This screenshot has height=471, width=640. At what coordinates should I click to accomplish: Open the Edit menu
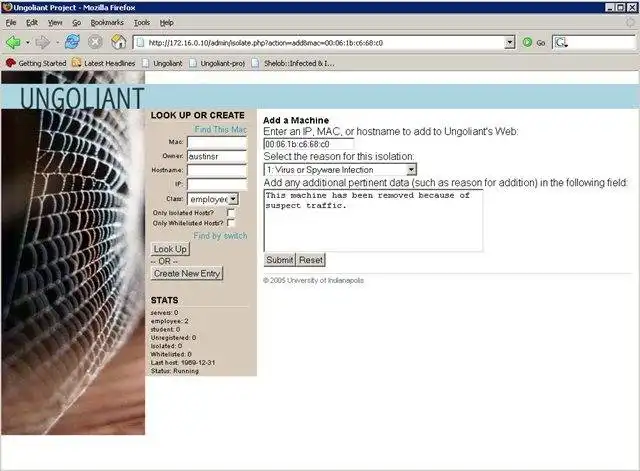[x=32, y=23]
